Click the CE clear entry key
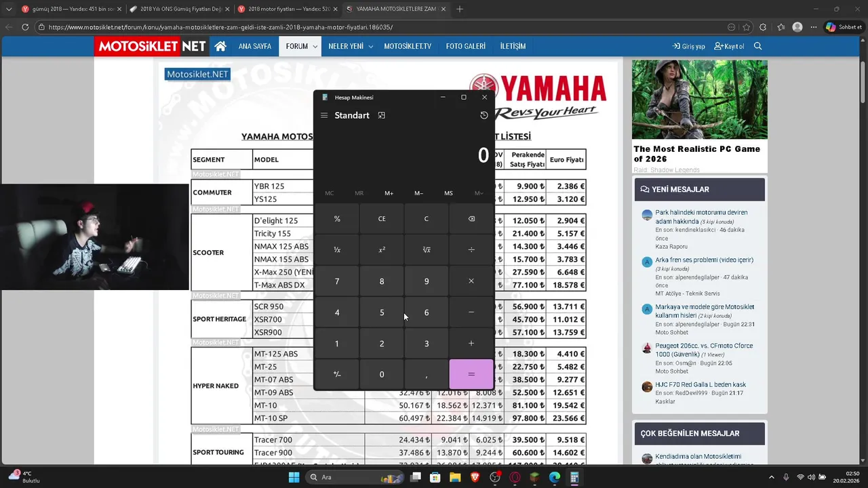Viewport: 868px width, 488px height. pyautogui.click(x=382, y=219)
